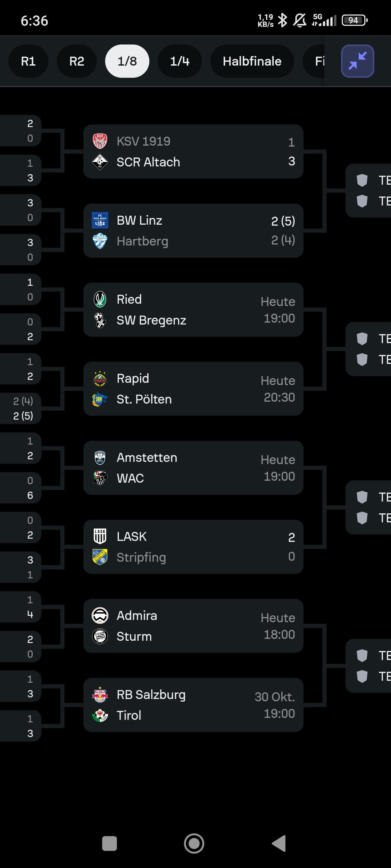Open the Halbfinale tab

pyautogui.click(x=252, y=61)
